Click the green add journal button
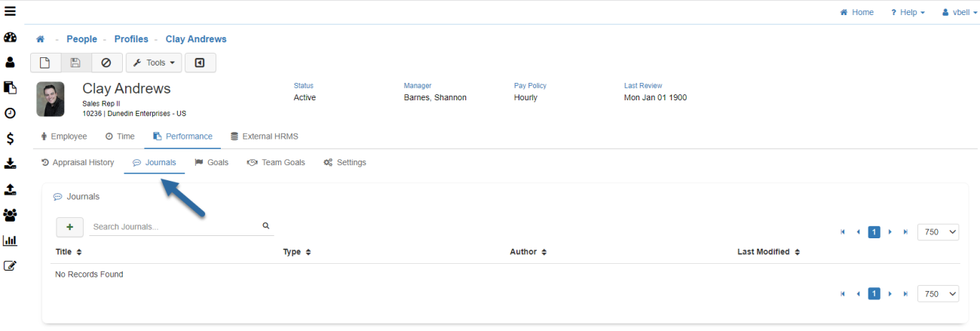The height and width of the screenshot is (331, 980). (x=70, y=226)
